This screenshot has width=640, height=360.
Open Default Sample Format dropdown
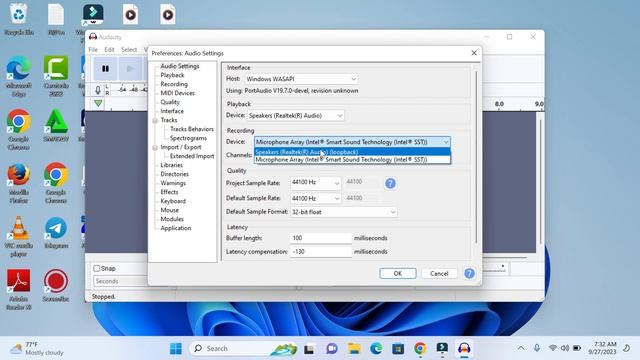pyautogui.click(x=344, y=212)
